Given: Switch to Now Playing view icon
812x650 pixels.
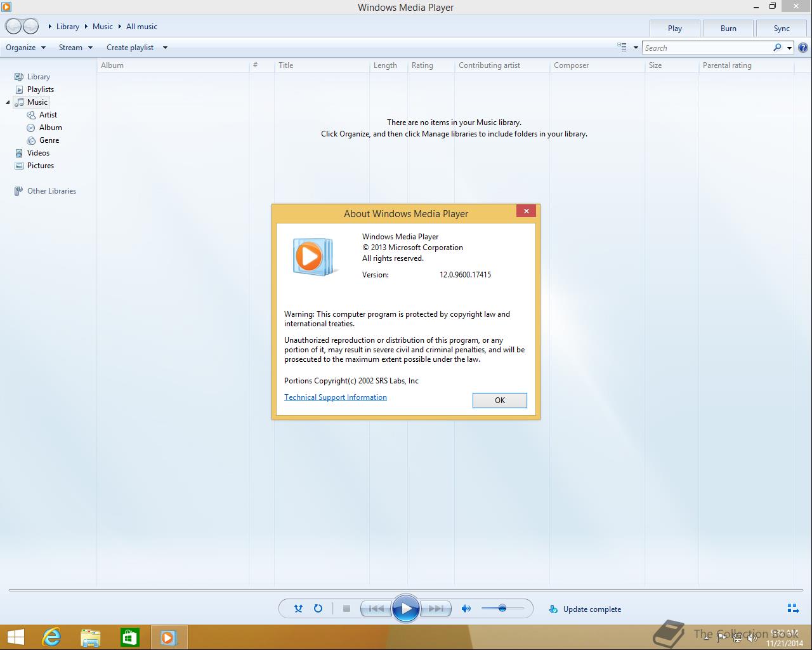Looking at the screenshot, I should click(793, 608).
